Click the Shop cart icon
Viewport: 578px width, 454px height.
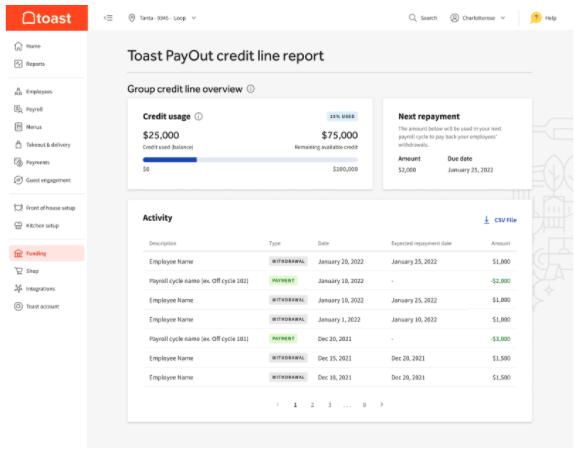point(18,271)
